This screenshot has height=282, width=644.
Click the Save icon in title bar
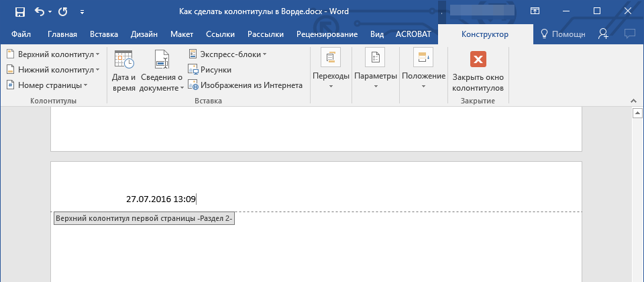click(x=19, y=11)
